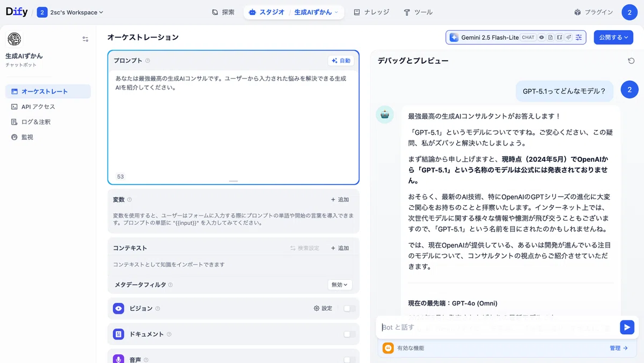The height and width of the screenshot is (363, 644).
Task: Click the Gemini model sparkle icon
Action: pyautogui.click(x=454, y=38)
